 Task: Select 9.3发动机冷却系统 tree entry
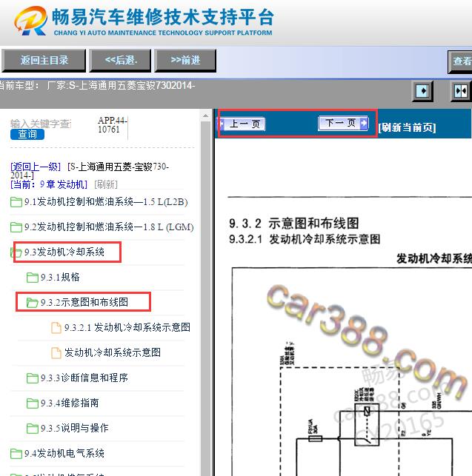pos(64,252)
